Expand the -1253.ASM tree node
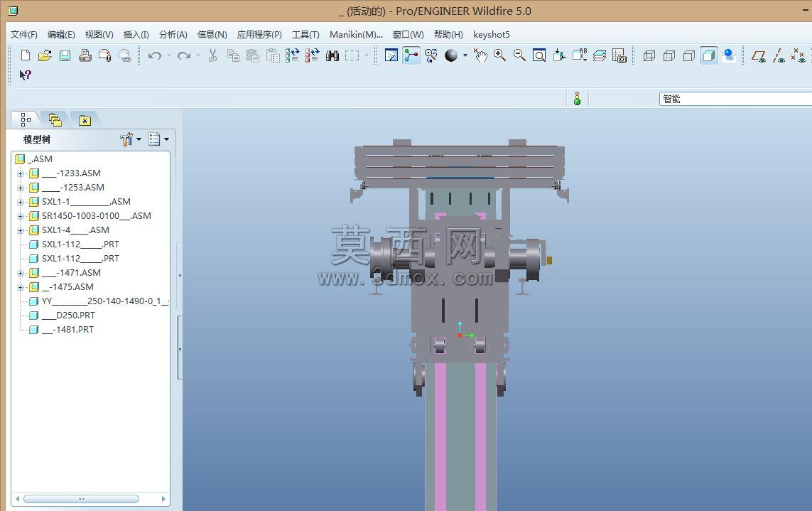The width and height of the screenshot is (812, 511). [x=20, y=188]
